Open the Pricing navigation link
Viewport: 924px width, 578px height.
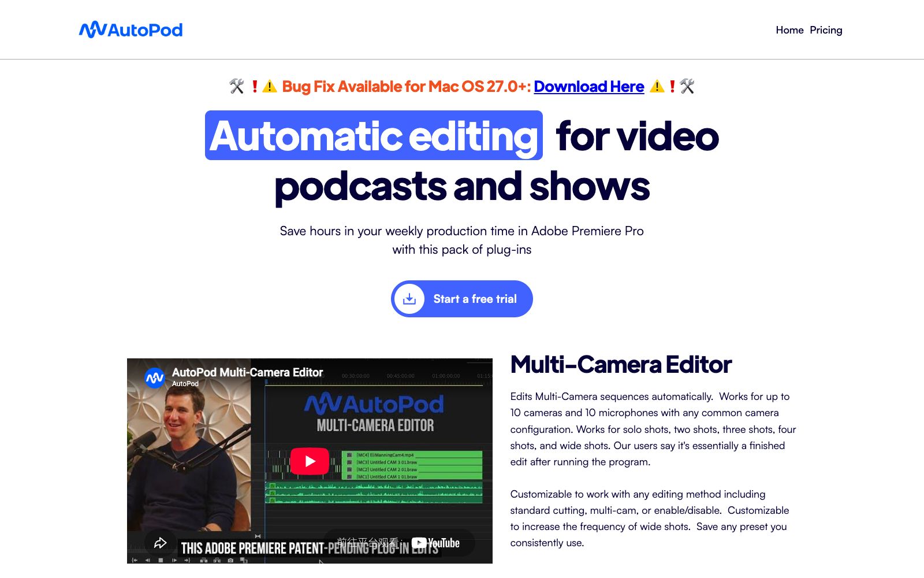(826, 30)
